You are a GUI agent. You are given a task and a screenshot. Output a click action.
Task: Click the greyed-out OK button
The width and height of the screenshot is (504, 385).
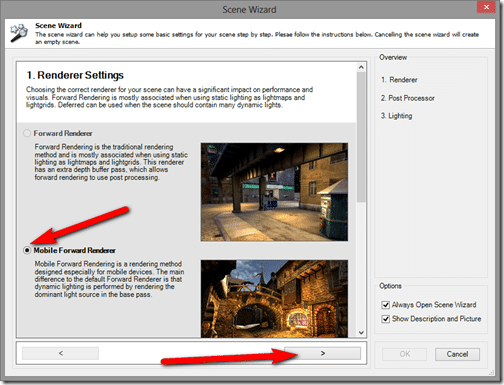(x=405, y=354)
